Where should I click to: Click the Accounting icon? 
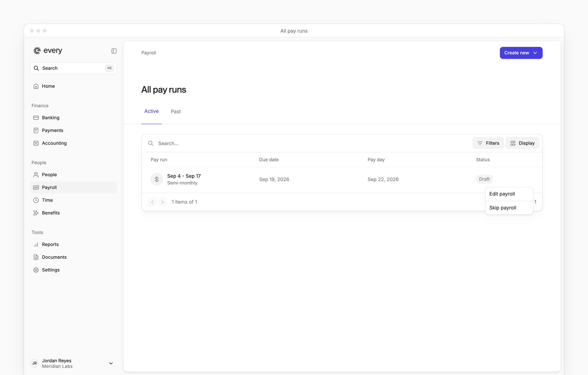click(x=36, y=143)
